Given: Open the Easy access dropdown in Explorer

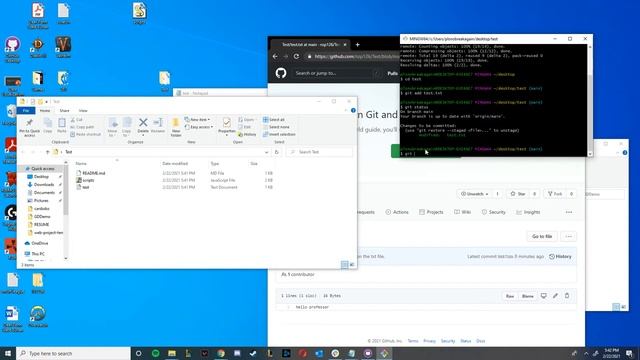Looking at the screenshot, I should [199, 127].
